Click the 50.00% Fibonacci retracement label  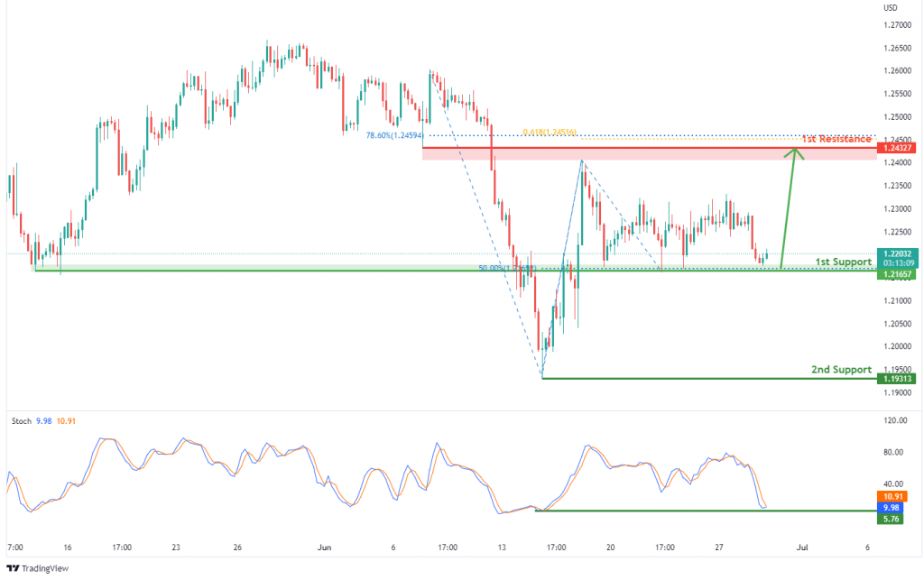[507, 268]
